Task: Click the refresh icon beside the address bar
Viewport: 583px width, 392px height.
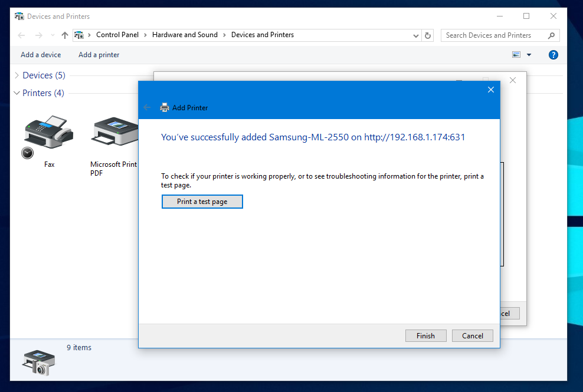Action: (428, 35)
